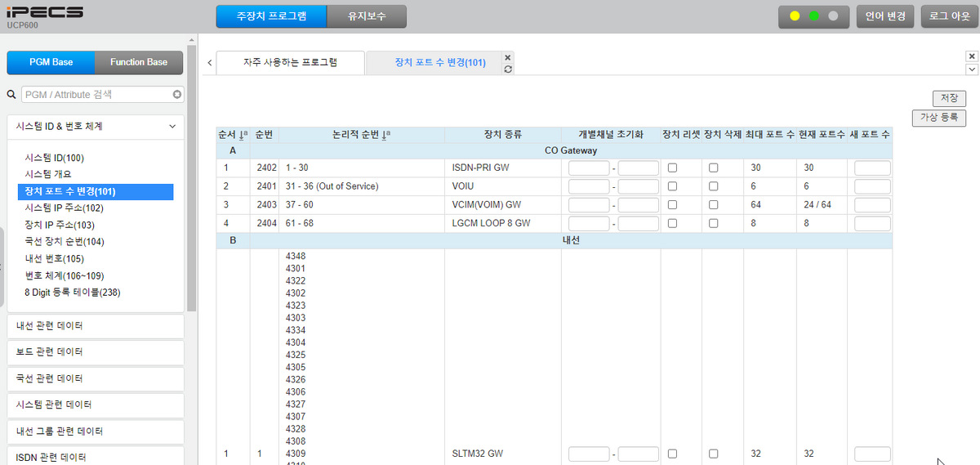Select the Function Base tab

click(x=139, y=62)
